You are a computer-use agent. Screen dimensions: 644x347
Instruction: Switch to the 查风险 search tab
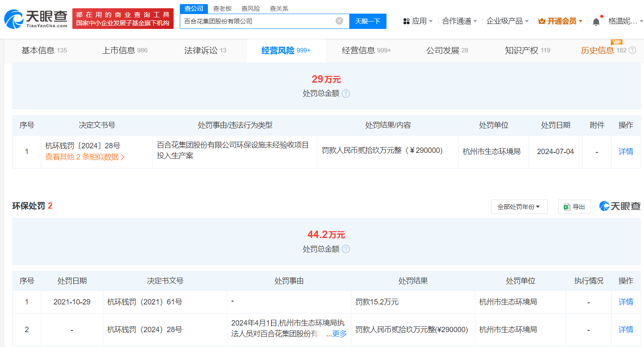tap(251, 9)
